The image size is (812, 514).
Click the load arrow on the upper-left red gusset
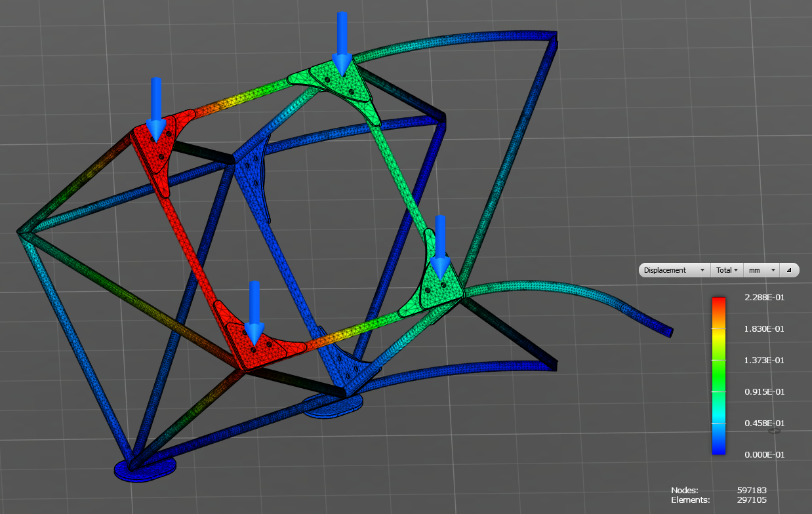[x=155, y=108]
